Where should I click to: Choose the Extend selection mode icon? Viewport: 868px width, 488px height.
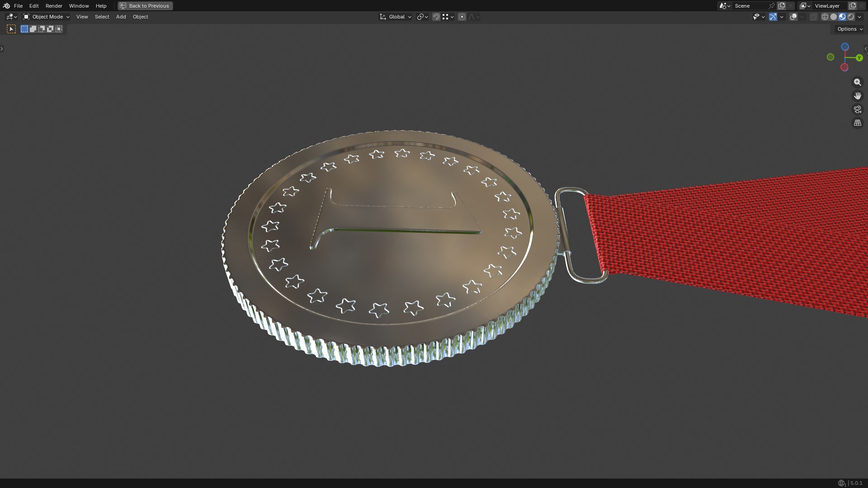pos(33,29)
